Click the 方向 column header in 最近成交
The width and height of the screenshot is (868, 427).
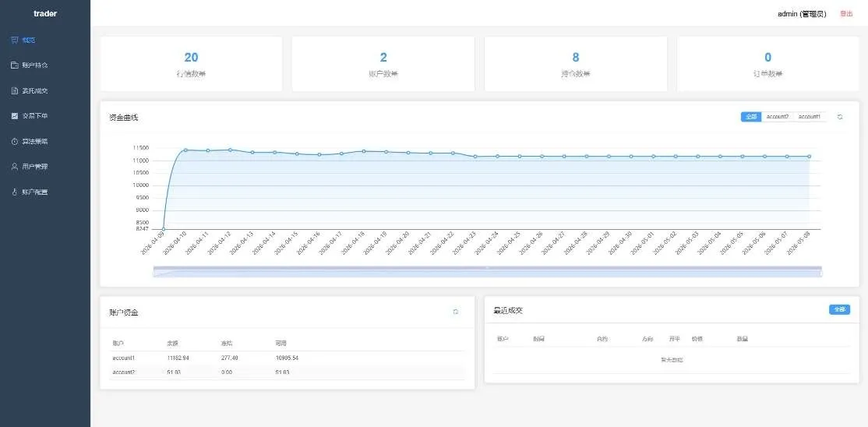pyautogui.click(x=647, y=338)
